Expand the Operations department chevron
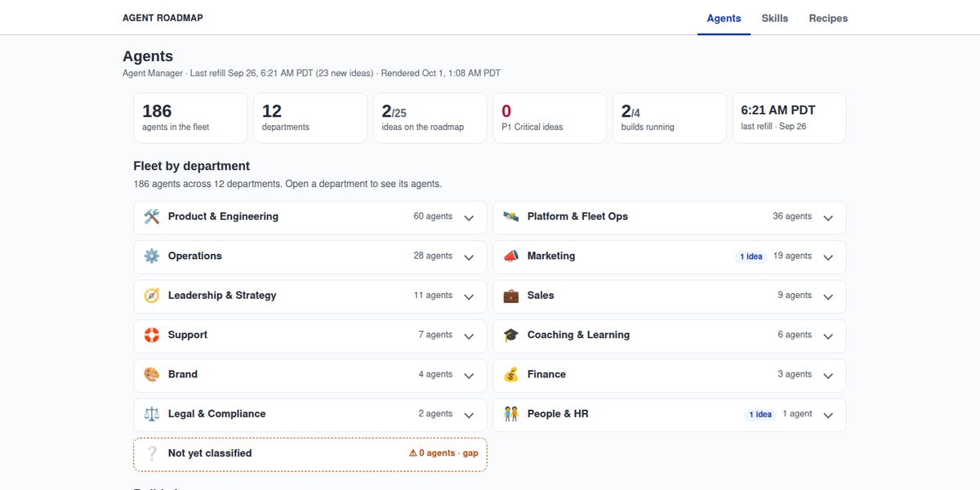This screenshot has width=980, height=490. tap(469, 257)
